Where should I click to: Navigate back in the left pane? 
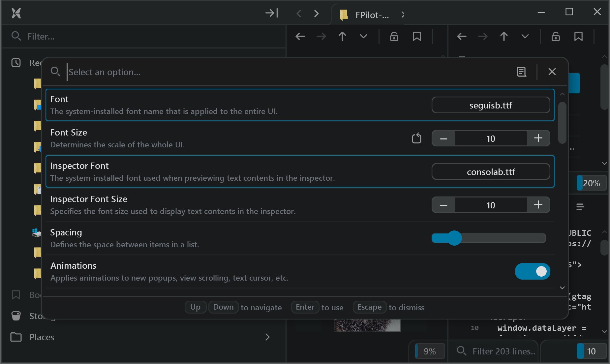point(300,36)
